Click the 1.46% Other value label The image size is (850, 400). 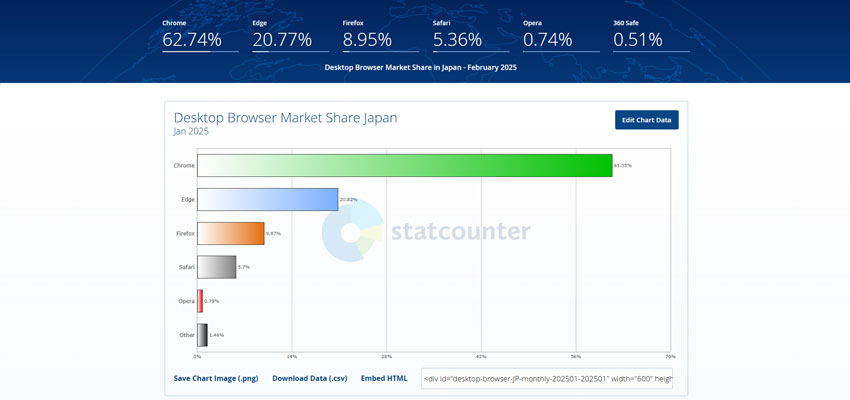tap(216, 335)
